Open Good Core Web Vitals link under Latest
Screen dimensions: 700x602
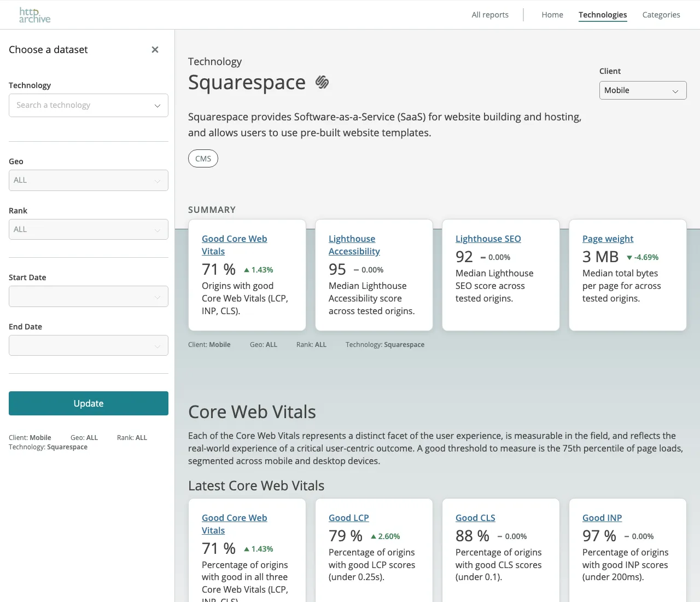[x=235, y=524]
